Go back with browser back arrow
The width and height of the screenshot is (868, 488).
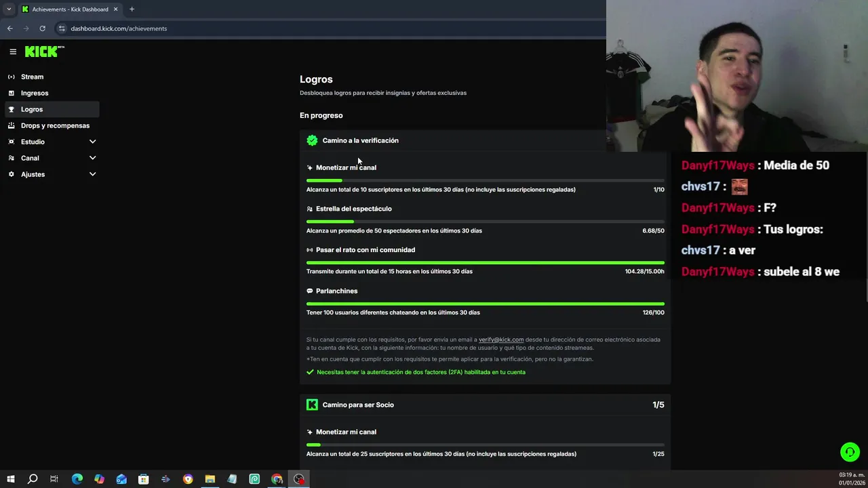[x=9, y=28]
